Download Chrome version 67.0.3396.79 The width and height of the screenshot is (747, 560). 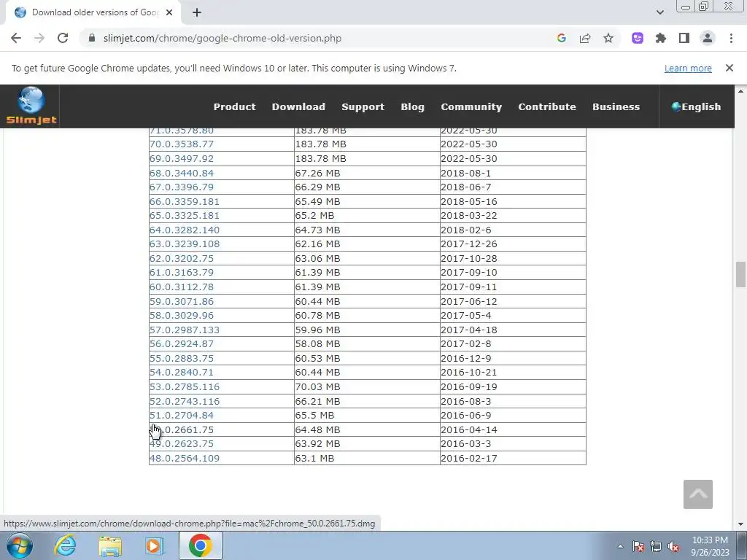pyautogui.click(x=182, y=187)
